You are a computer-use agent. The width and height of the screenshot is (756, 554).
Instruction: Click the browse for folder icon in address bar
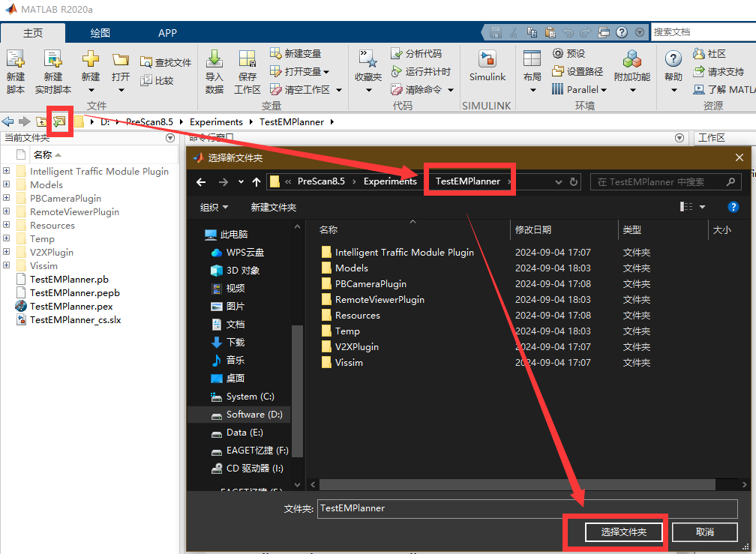(59, 121)
